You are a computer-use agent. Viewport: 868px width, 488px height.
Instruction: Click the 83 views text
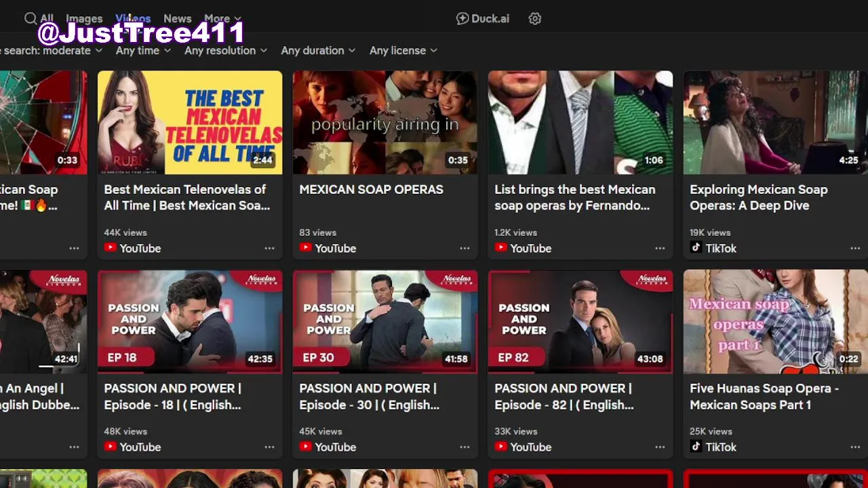pyautogui.click(x=317, y=232)
